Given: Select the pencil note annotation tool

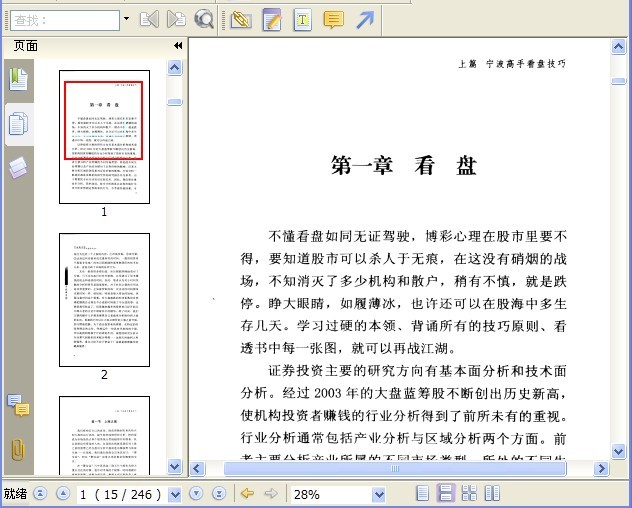Looking at the screenshot, I should point(272,19).
